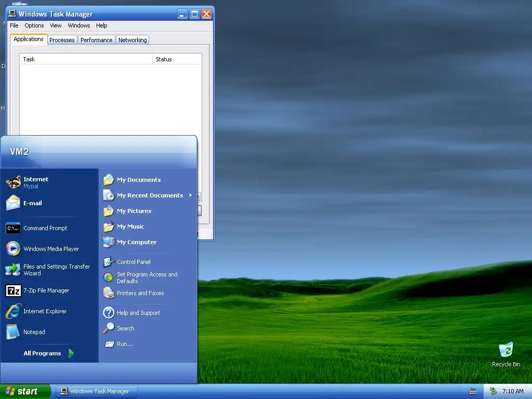Click the Start button

tap(25, 391)
